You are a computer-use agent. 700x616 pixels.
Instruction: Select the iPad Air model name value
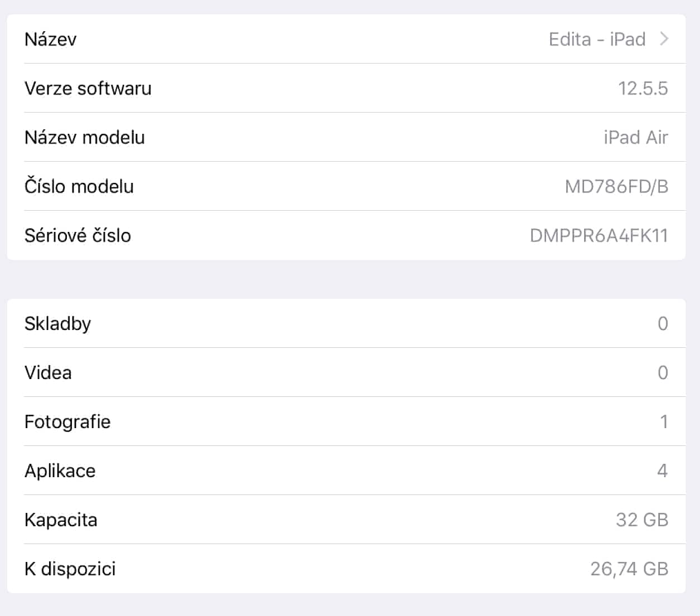pos(635,137)
